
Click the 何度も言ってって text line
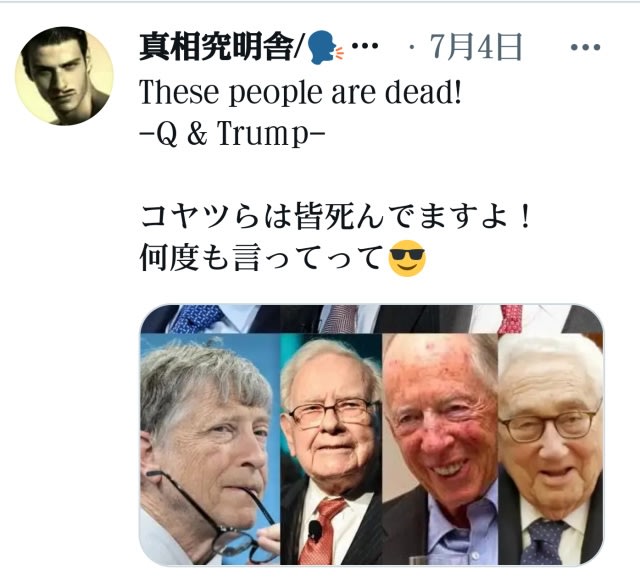point(262,258)
